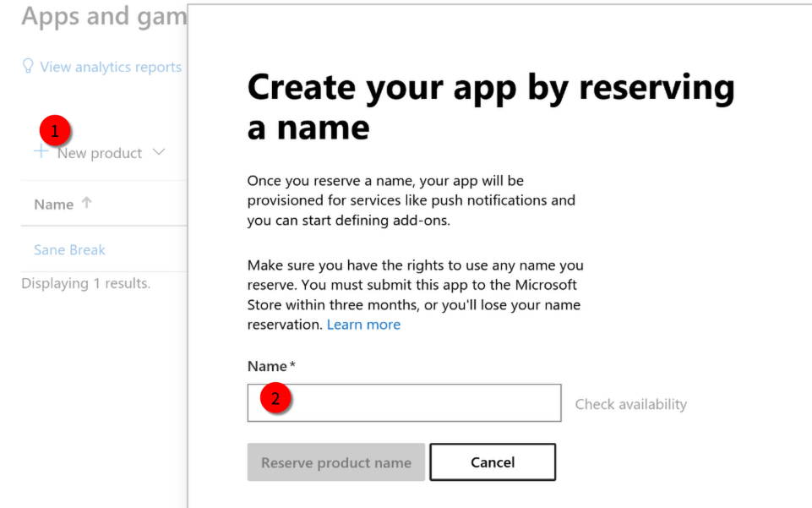Click the 'Displaying 1 results' text

coord(85,283)
